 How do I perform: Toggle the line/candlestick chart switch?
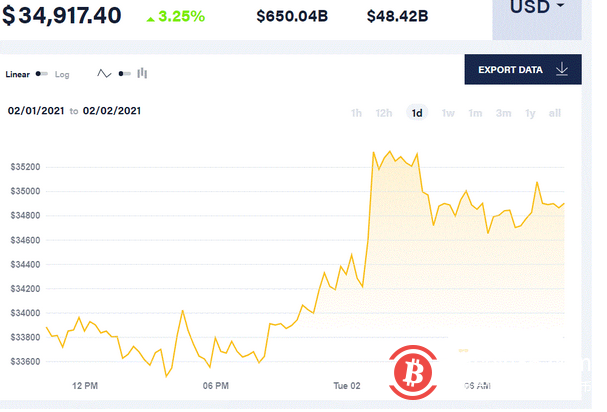click(123, 73)
